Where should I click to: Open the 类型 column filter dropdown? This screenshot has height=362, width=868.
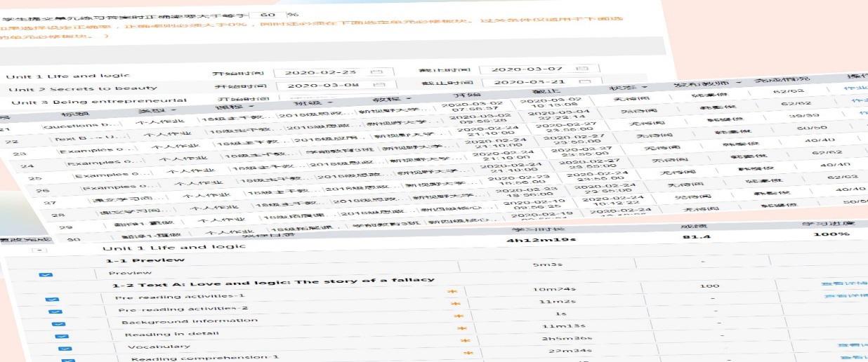[x=173, y=110]
